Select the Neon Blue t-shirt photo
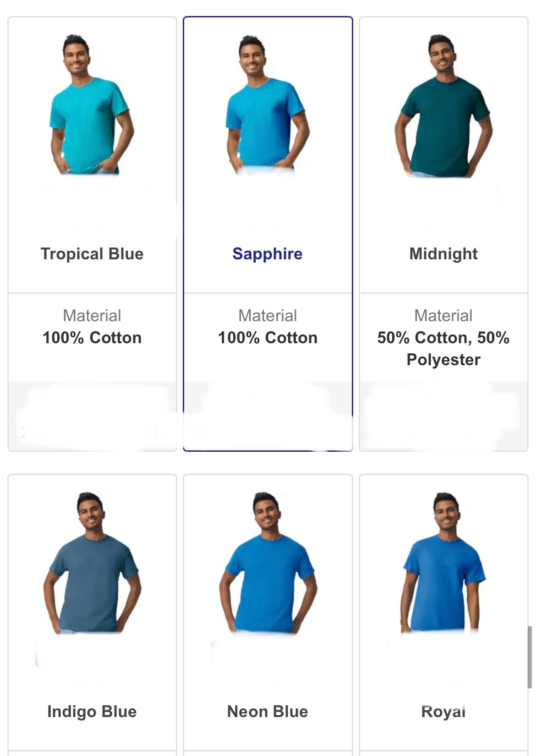Screen dimensions: 536x756 [268, 563]
